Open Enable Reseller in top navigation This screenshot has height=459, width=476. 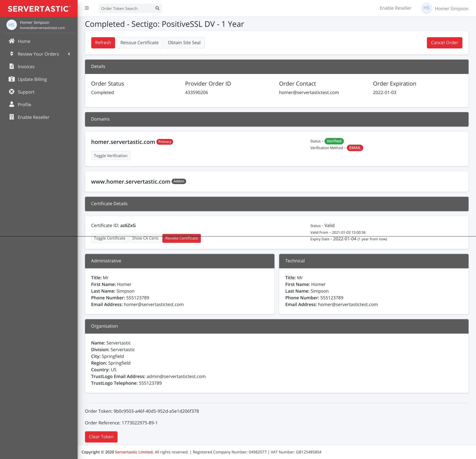[x=395, y=8]
